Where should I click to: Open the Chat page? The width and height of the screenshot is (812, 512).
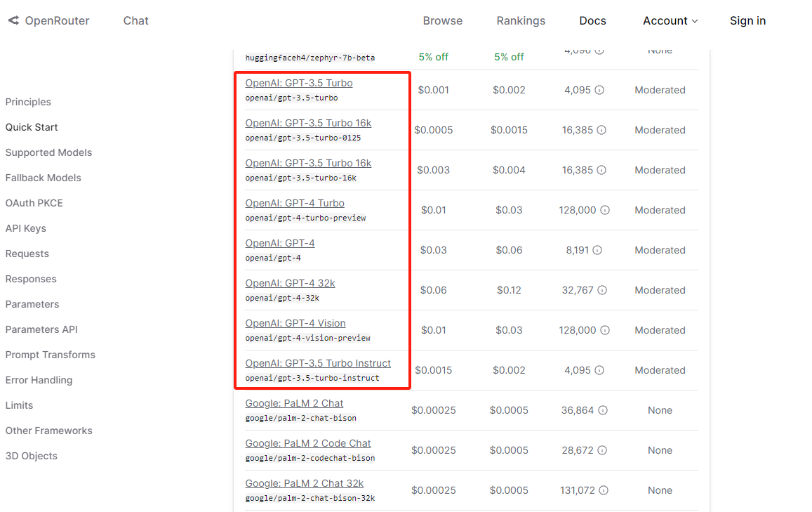pos(135,21)
